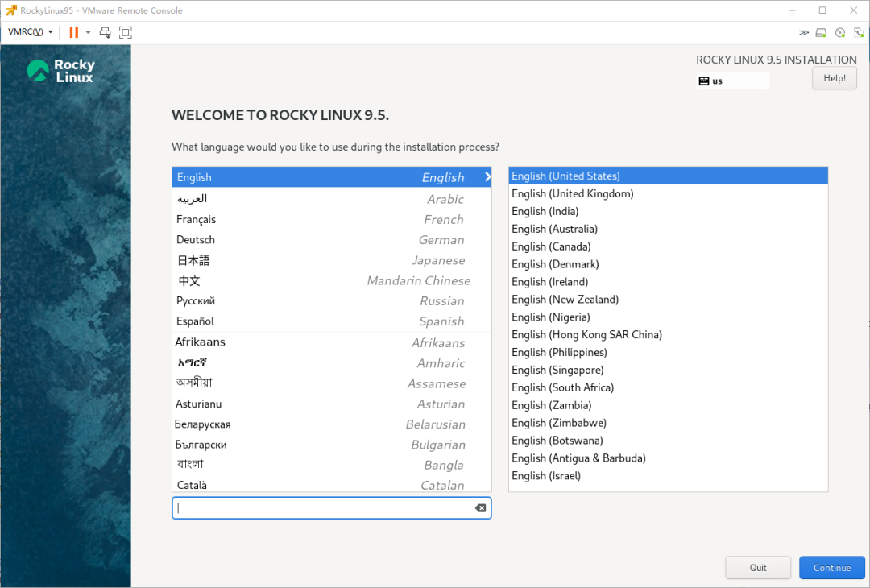Choose English (United States) locale
This screenshot has width=870, height=588.
tap(668, 176)
